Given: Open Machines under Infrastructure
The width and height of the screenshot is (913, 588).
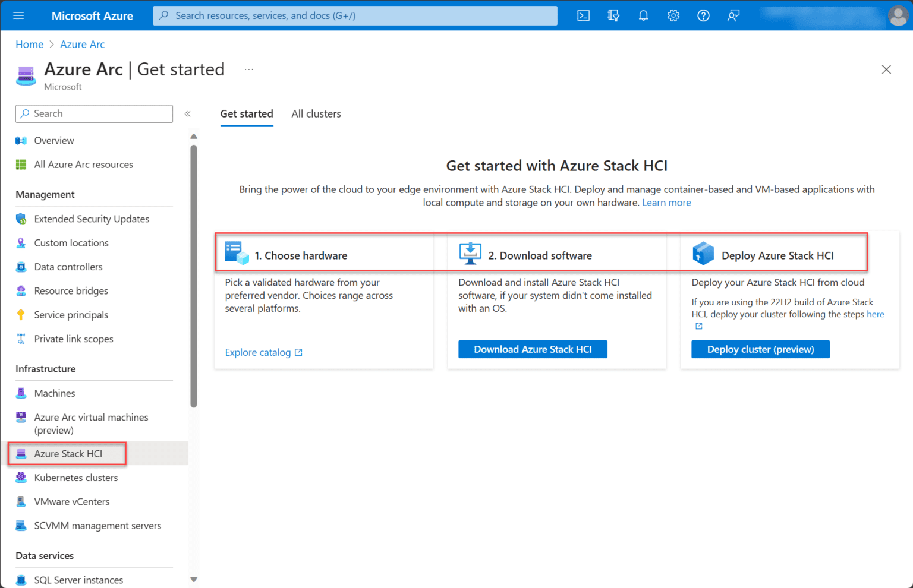Looking at the screenshot, I should pos(54,393).
